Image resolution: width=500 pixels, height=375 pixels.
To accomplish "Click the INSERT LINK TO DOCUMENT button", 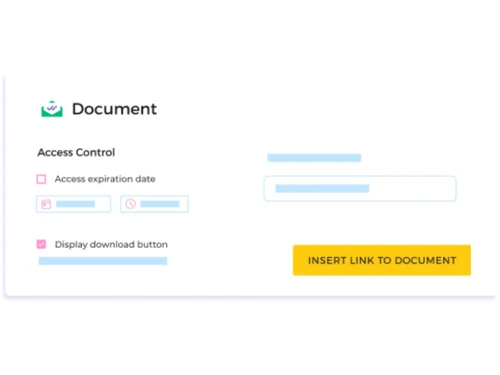I will [382, 260].
